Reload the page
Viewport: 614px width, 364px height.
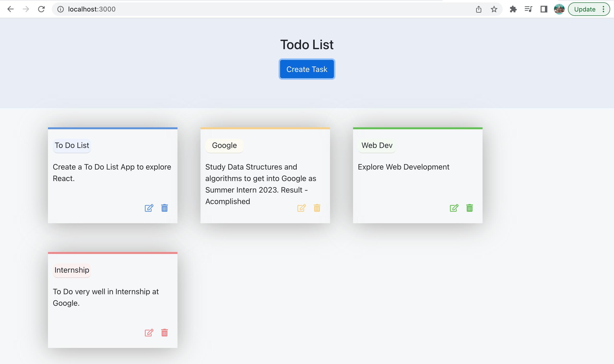click(x=41, y=9)
